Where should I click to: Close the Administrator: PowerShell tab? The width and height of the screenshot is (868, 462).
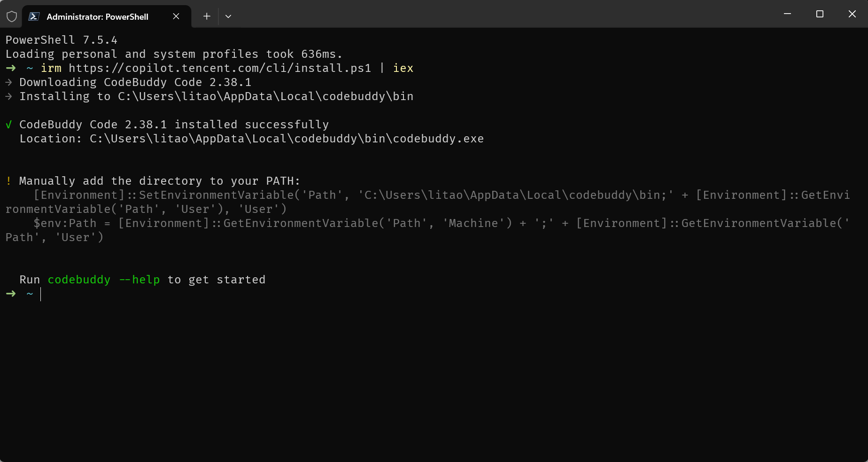pyautogui.click(x=176, y=16)
